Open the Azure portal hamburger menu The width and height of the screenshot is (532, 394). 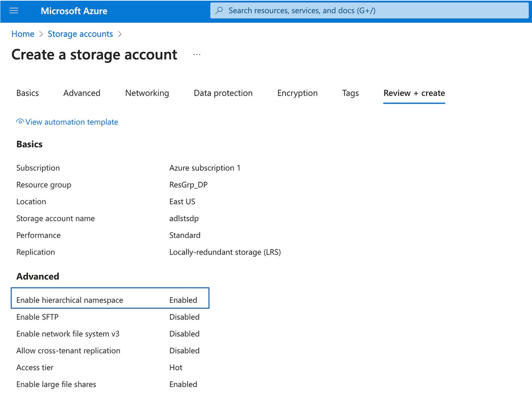pos(14,11)
